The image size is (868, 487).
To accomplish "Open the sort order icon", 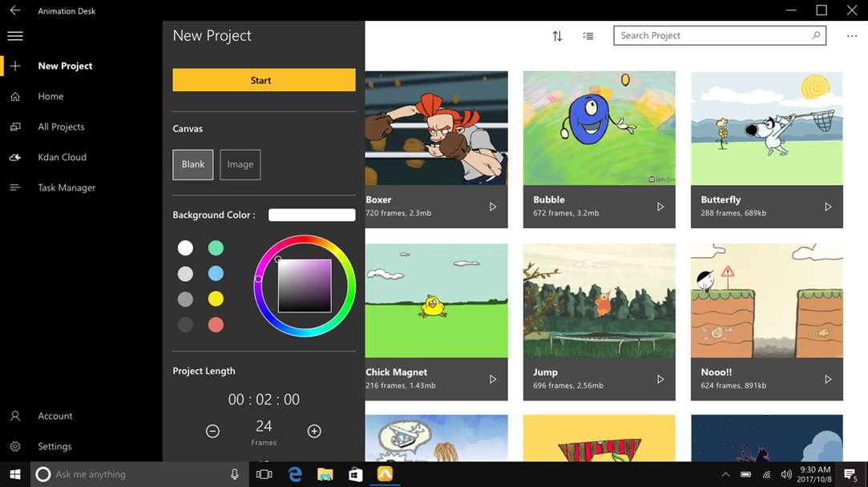I will click(x=557, y=36).
